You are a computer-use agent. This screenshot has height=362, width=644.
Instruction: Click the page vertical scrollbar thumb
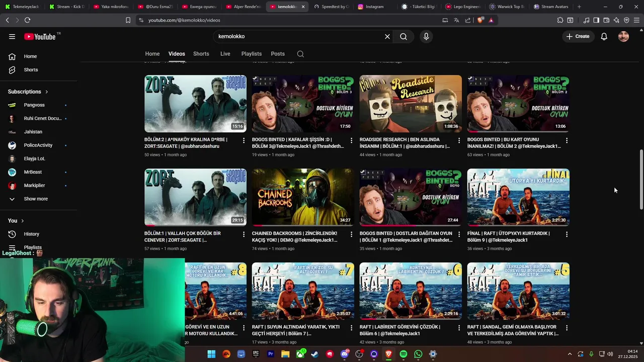(x=641, y=179)
